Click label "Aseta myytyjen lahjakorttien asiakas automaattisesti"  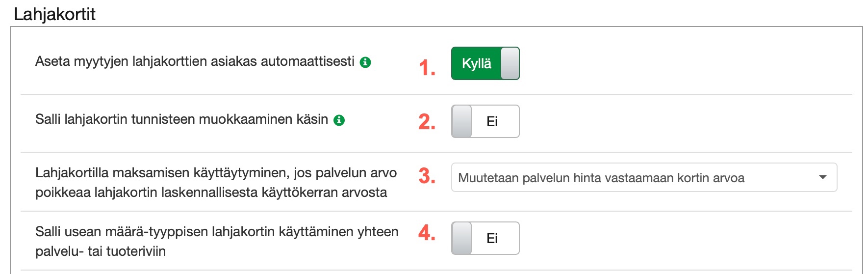(195, 62)
